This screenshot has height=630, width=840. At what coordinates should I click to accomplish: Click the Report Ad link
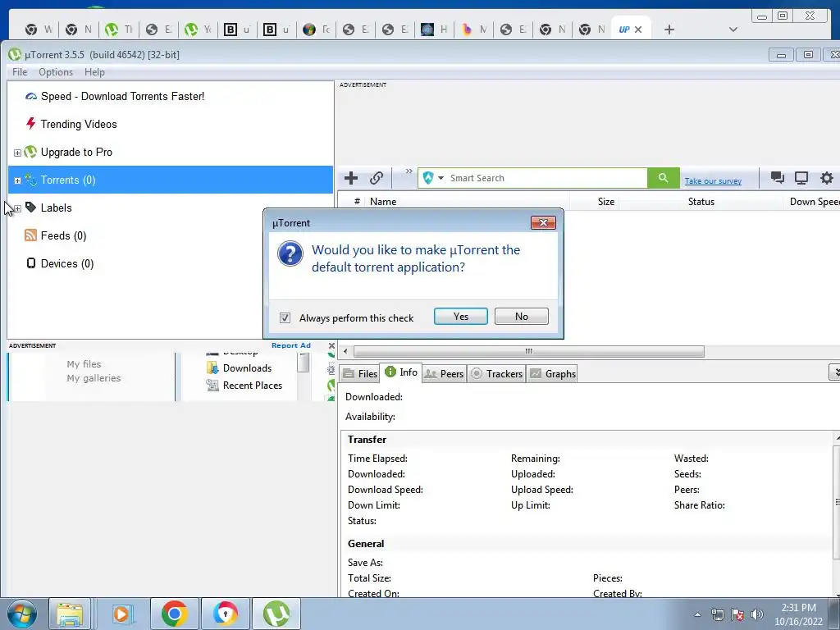pyautogui.click(x=291, y=345)
